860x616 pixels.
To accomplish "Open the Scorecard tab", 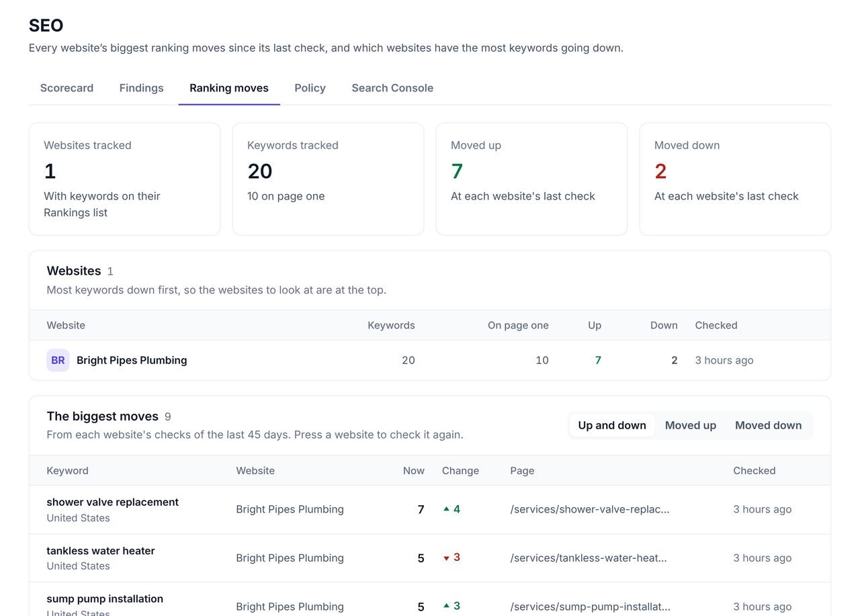I will [x=67, y=88].
